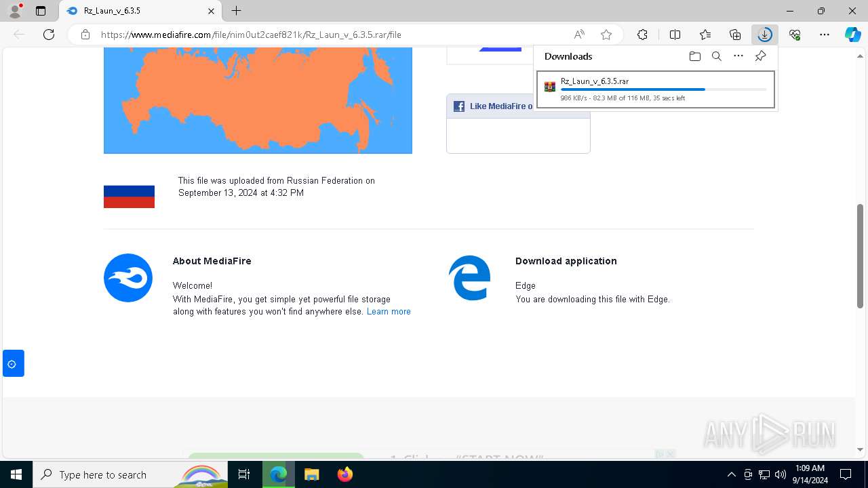Click the taskbar search box

[x=130, y=474]
